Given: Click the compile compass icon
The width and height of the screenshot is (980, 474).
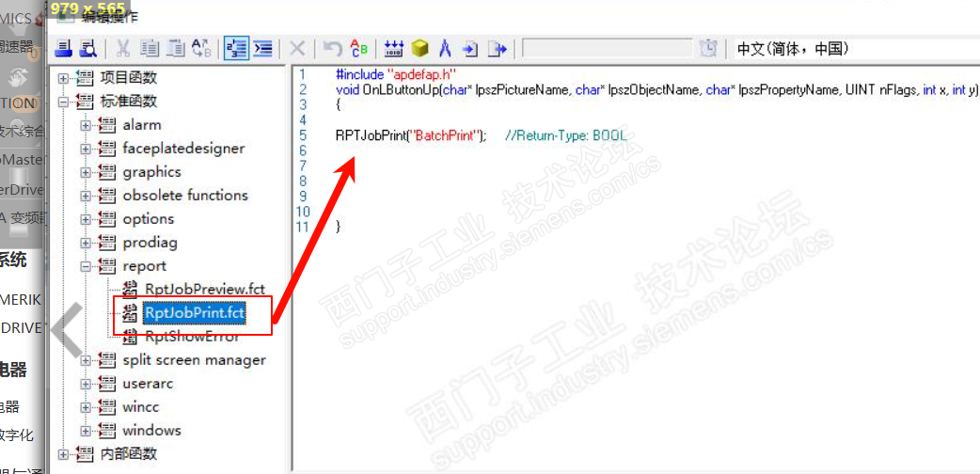Looking at the screenshot, I should [x=445, y=48].
